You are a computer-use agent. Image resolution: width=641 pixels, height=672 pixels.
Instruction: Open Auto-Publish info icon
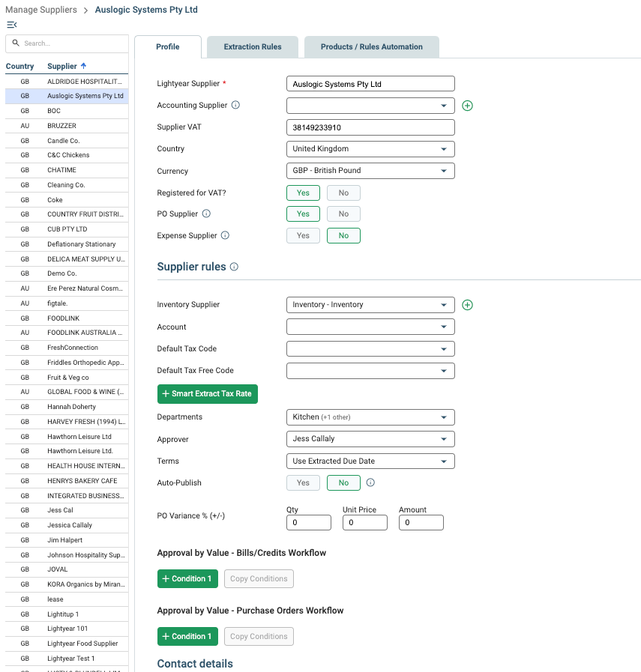point(370,482)
